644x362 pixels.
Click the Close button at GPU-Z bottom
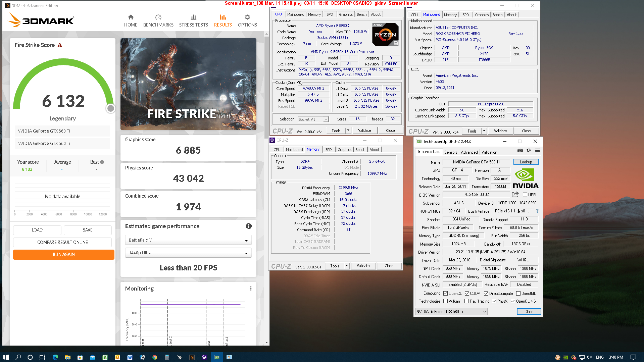(529, 312)
